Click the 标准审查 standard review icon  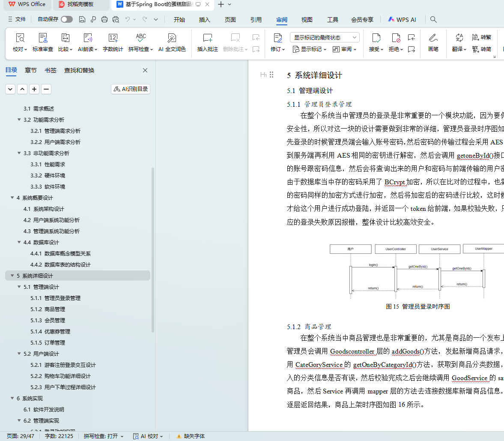point(43,39)
